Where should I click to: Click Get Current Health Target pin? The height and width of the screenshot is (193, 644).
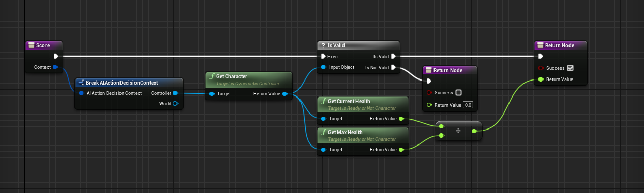[324, 119]
